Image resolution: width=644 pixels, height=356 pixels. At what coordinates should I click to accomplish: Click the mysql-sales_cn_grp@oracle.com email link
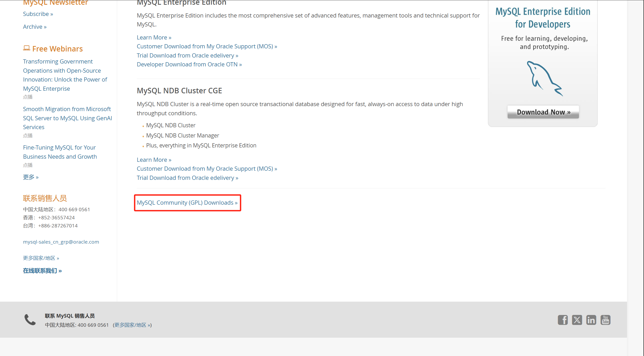tap(61, 242)
